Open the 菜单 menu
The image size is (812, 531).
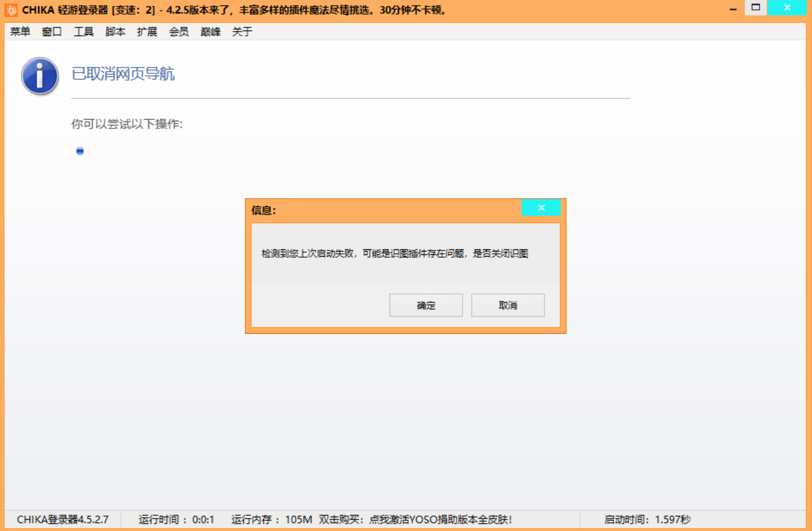tap(20, 32)
